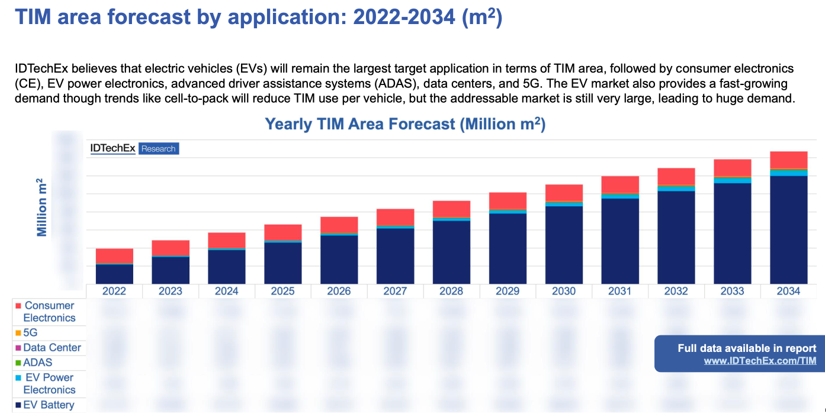Click the Consumer Electronics legend label

(x=50, y=312)
